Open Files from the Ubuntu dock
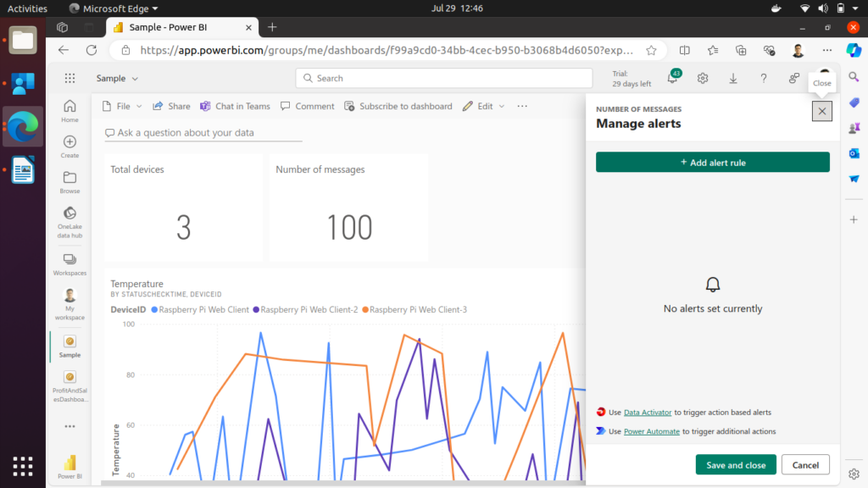This screenshot has height=488, width=868. 23,40
